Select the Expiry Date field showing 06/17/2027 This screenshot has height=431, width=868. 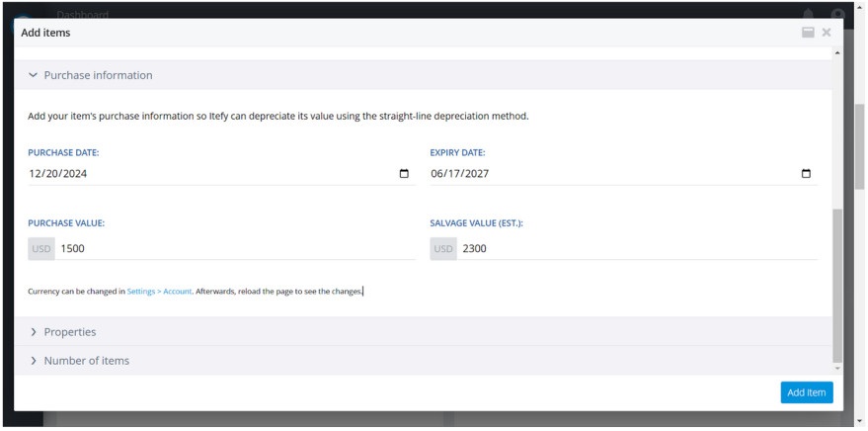coord(460,174)
